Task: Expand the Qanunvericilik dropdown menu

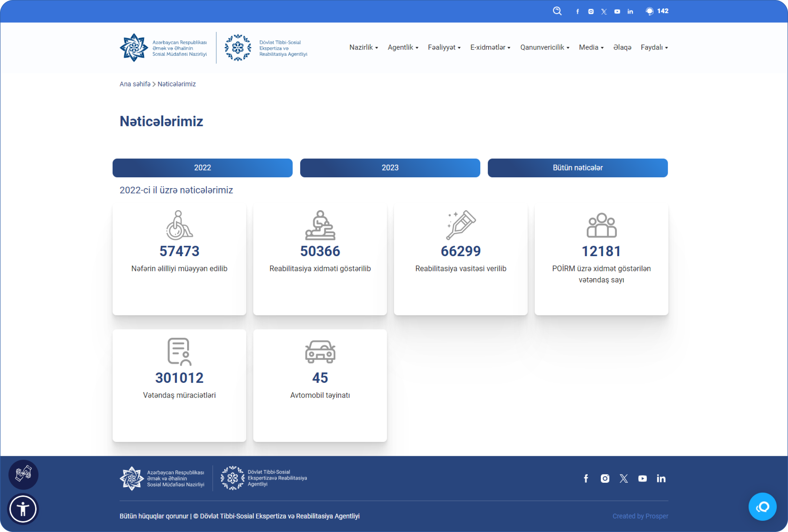Action: point(545,48)
